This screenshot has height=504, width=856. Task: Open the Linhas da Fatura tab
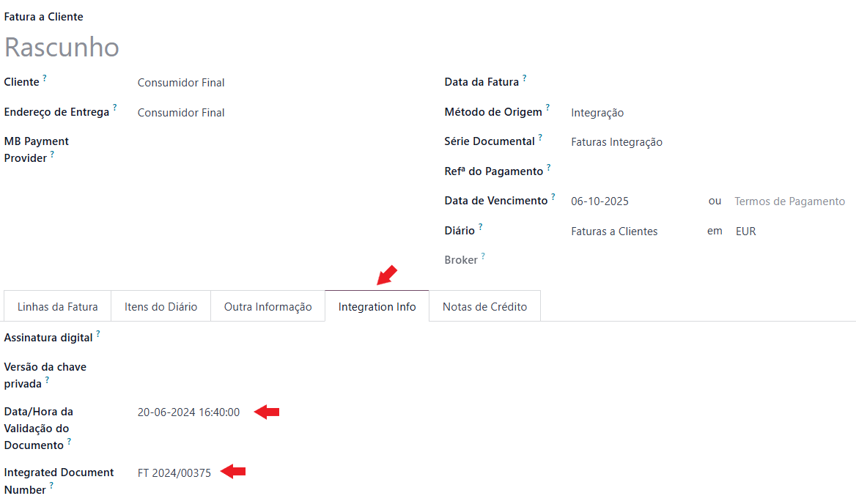(x=58, y=307)
